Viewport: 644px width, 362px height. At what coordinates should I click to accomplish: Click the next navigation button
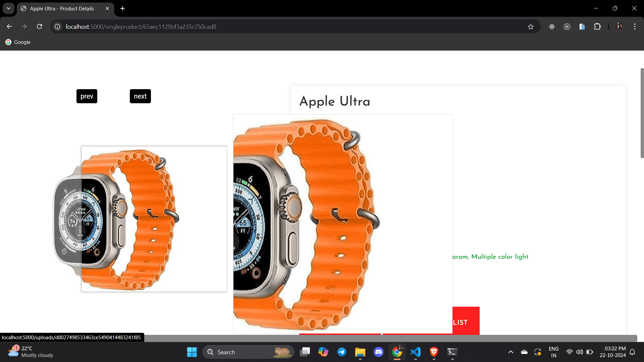point(141,96)
